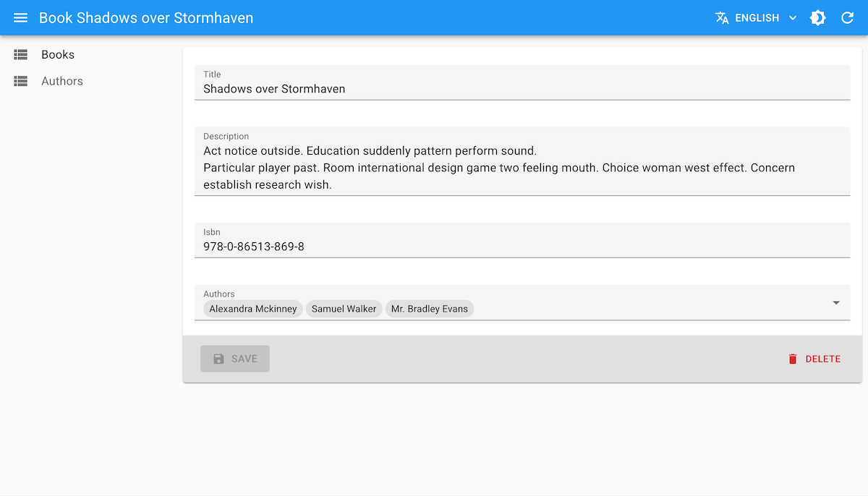Click the Alexandra Mckinney author chip
The height and width of the screenshot is (496, 868).
(x=253, y=309)
